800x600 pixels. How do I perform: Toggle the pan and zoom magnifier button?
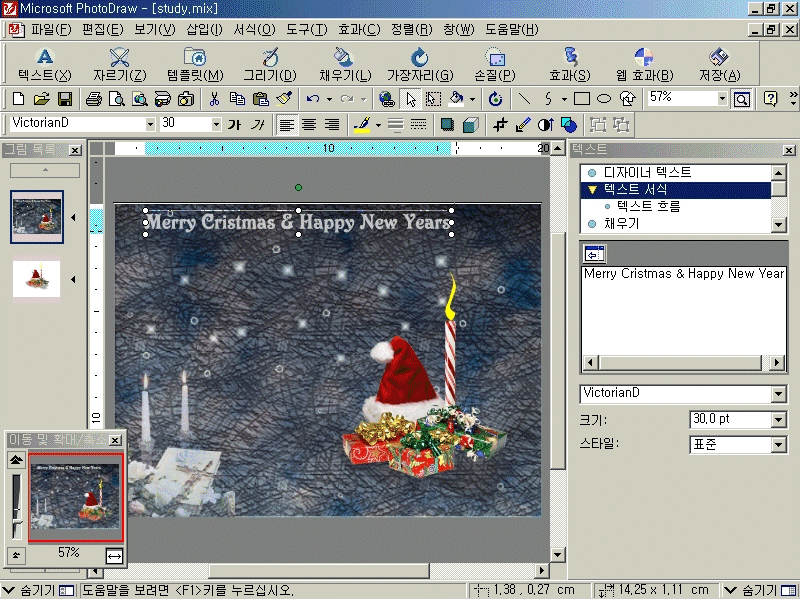(x=741, y=98)
